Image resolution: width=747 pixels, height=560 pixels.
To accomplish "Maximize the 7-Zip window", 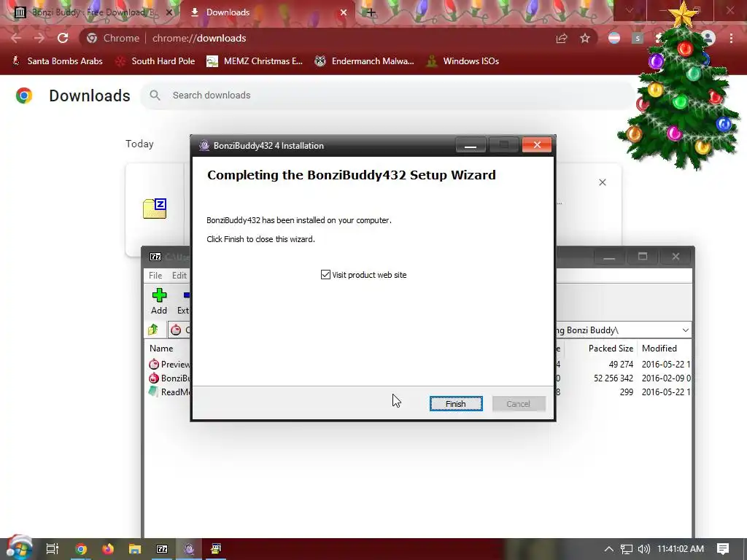I will point(643,257).
